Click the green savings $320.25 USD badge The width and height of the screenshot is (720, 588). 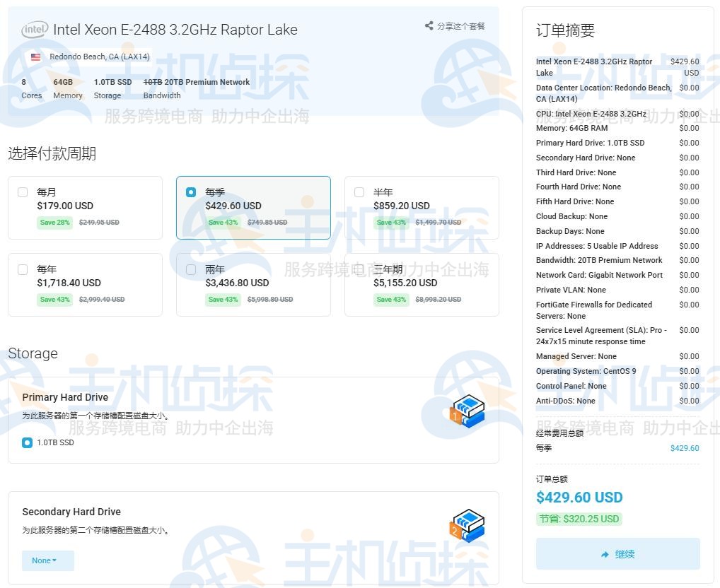pos(579,519)
